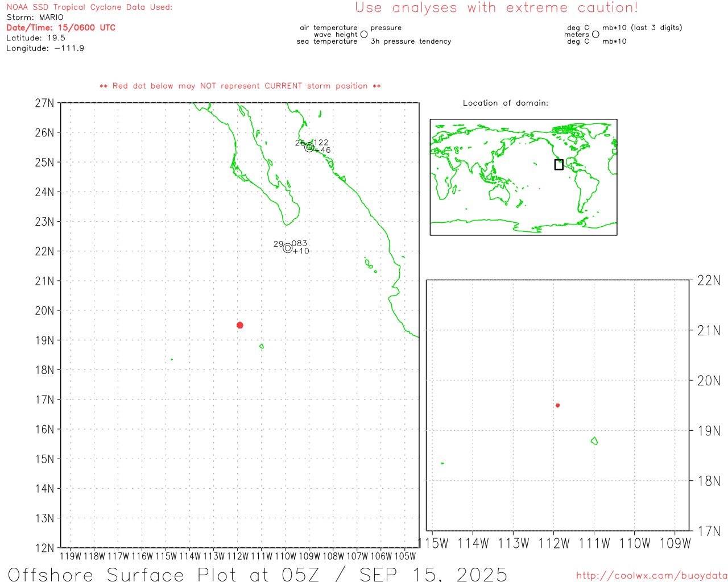Screen dimensions: 728x582
Task: Click 'Date/Time: 15/0600 UTC' label
Action: click(x=61, y=27)
